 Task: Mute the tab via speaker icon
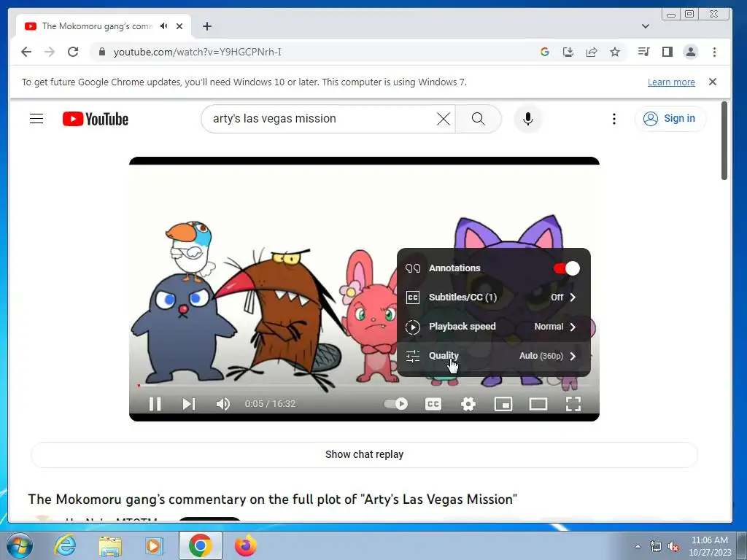[164, 26]
